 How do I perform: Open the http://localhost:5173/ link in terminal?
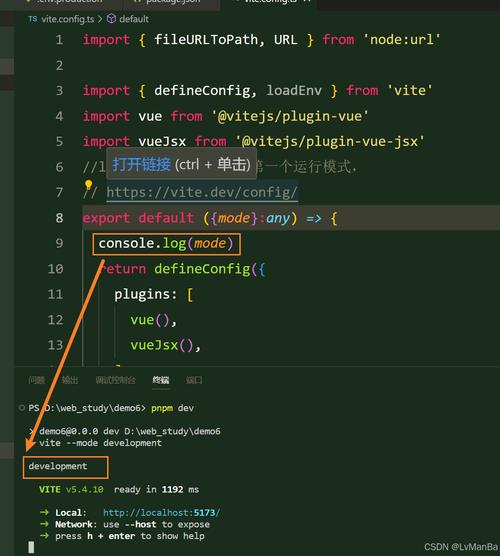162,513
